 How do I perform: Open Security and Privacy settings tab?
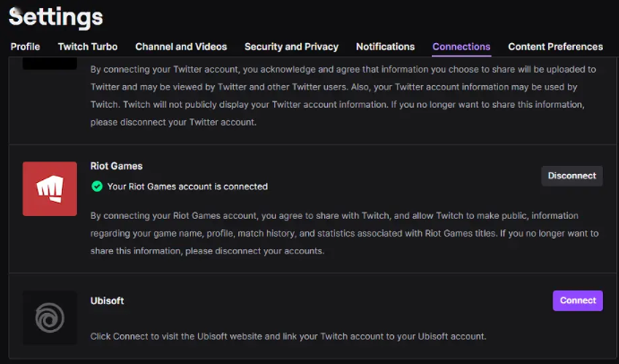tap(291, 47)
